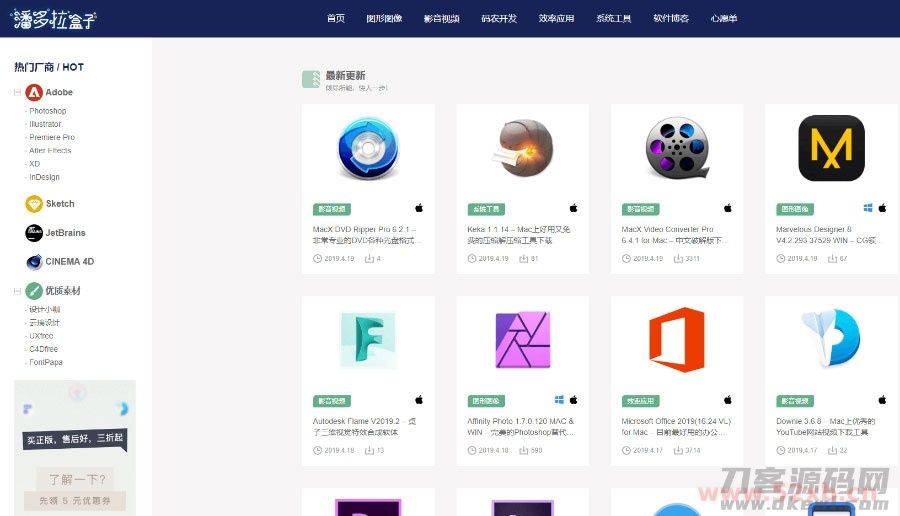Open the FontPapa sidebar link
The image size is (900, 516).
[x=45, y=362]
